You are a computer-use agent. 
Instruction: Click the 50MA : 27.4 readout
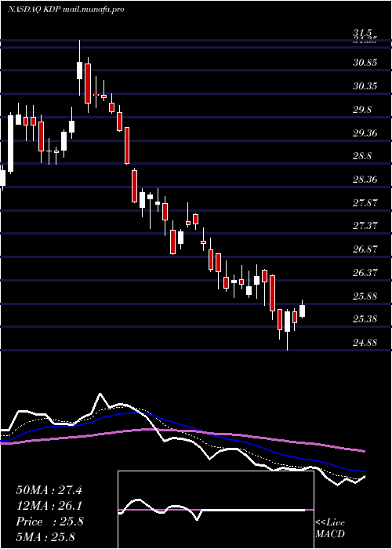tap(49, 490)
